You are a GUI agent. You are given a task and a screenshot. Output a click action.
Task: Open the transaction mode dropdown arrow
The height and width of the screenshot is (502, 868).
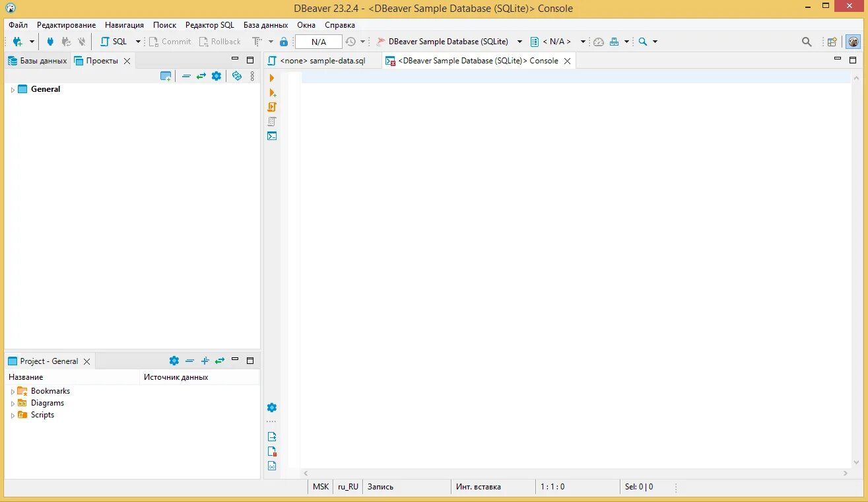tap(271, 42)
